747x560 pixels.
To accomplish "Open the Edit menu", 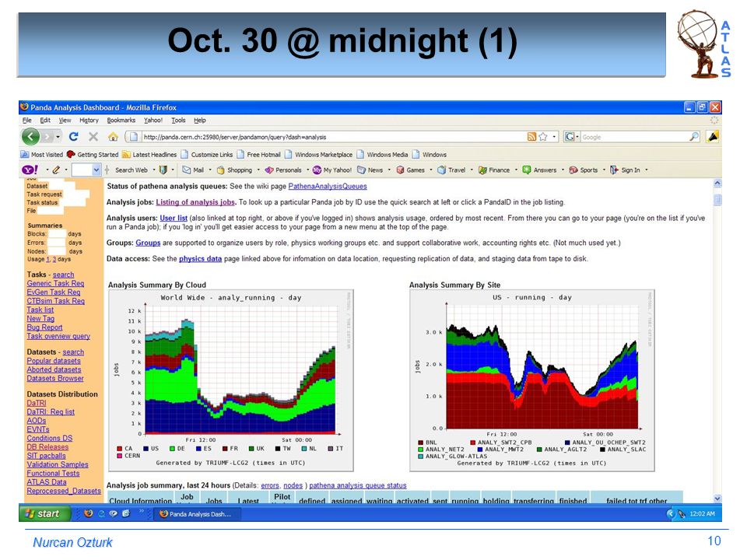I will [45, 121].
